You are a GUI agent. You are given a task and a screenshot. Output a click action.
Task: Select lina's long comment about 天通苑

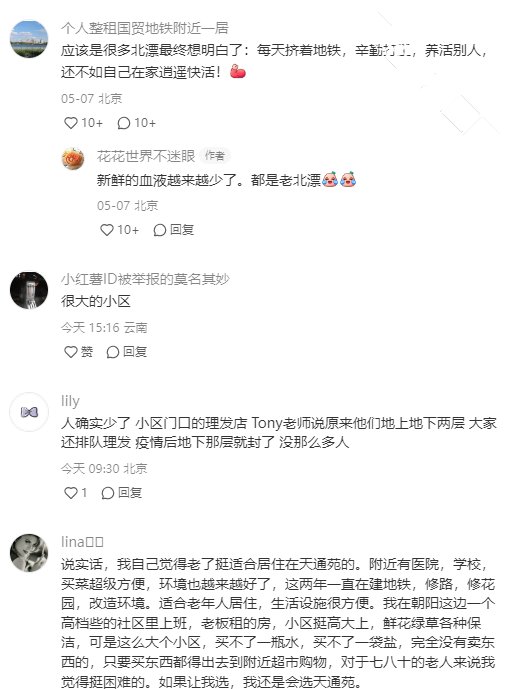point(278,623)
